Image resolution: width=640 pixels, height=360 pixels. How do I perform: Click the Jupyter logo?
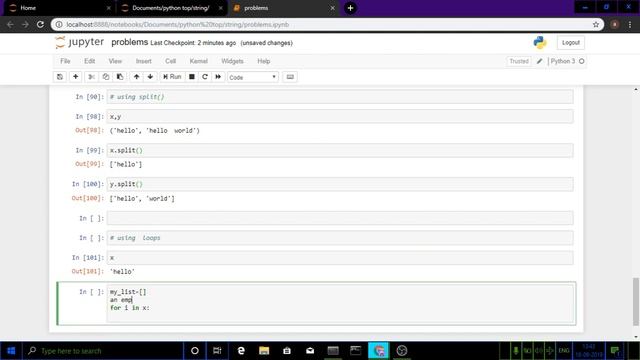point(80,42)
